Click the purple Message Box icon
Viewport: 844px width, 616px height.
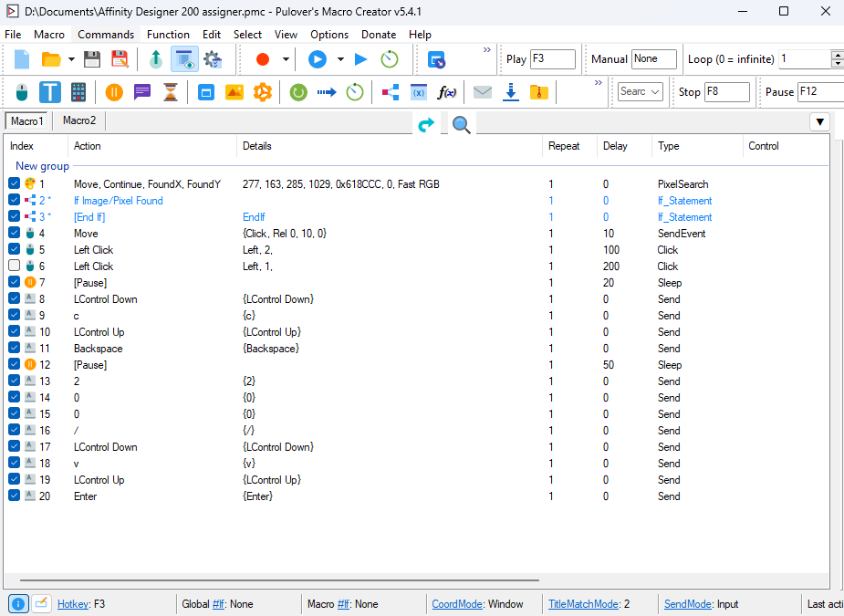click(142, 92)
